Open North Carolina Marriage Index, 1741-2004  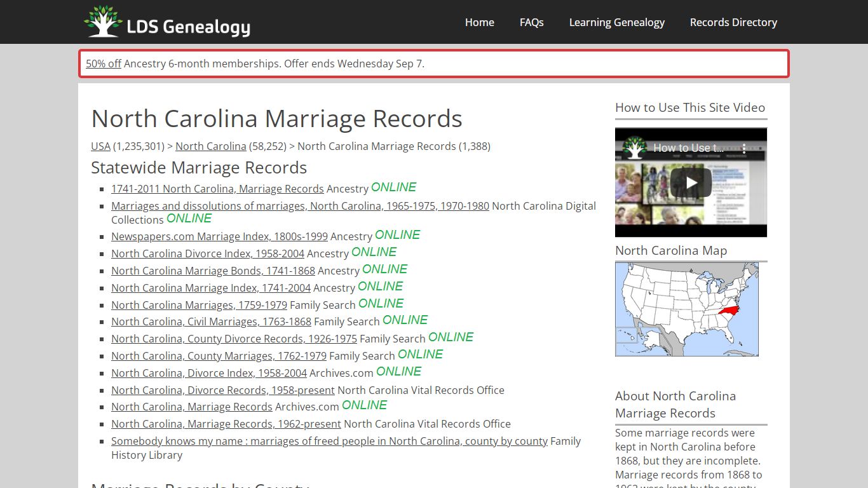pos(211,288)
